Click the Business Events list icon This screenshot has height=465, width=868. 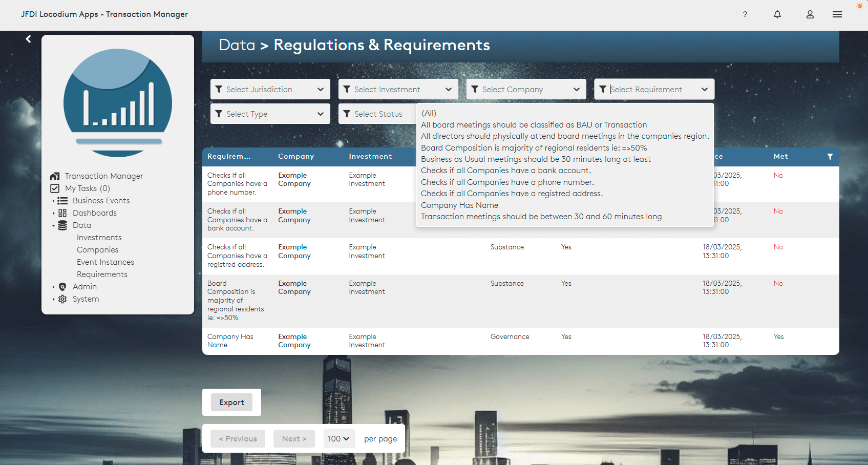62,200
